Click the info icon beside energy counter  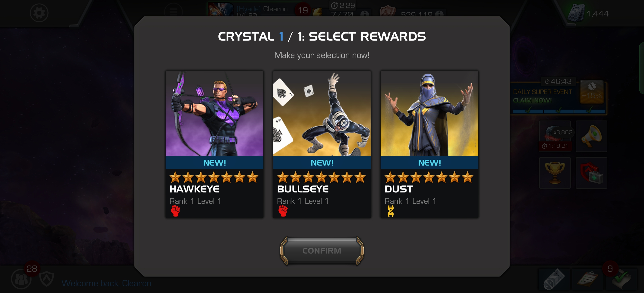pos(364,14)
